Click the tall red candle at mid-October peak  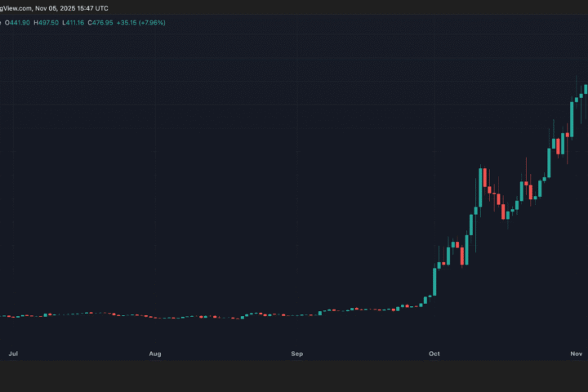483,178
